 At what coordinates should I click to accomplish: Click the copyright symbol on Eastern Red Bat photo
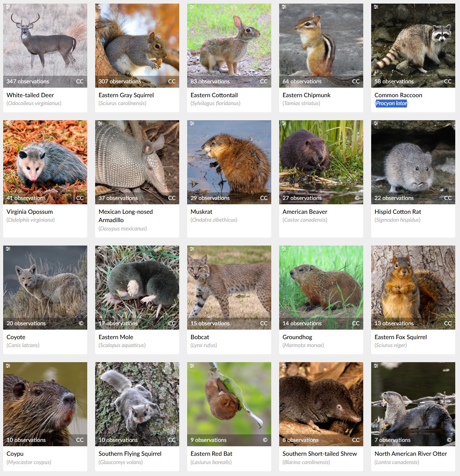coord(265,440)
